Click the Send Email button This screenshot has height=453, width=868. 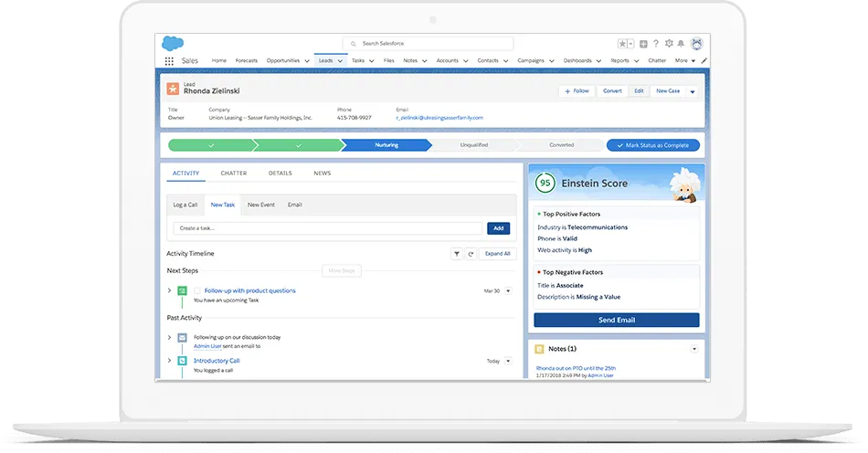click(616, 321)
